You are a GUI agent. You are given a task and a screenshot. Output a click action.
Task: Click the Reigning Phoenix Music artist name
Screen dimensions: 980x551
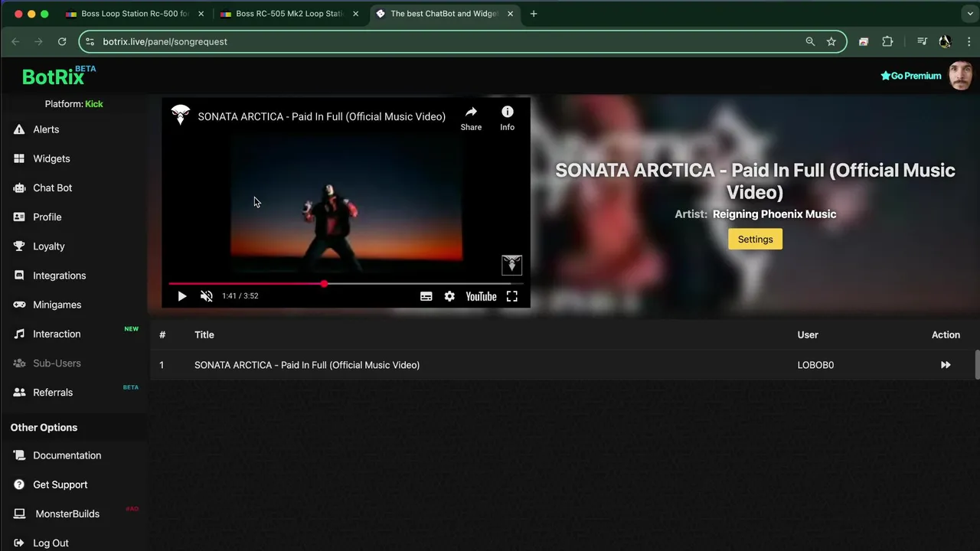pos(774,214)
